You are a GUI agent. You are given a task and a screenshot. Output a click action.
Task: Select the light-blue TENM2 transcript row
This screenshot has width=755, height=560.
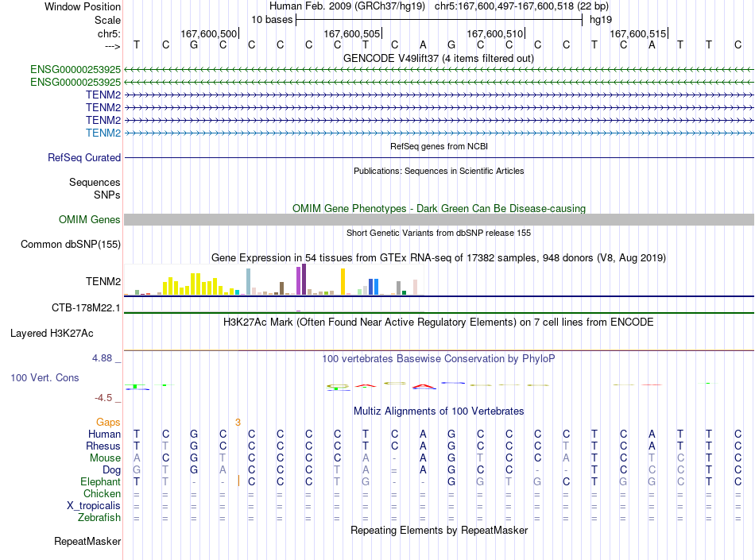(x=439, y=133)
